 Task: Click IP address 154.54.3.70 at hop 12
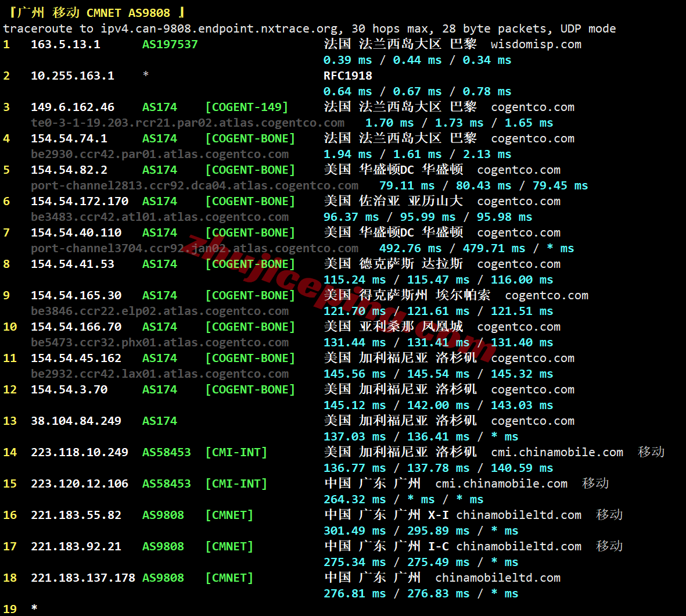[x=69, y=390]
